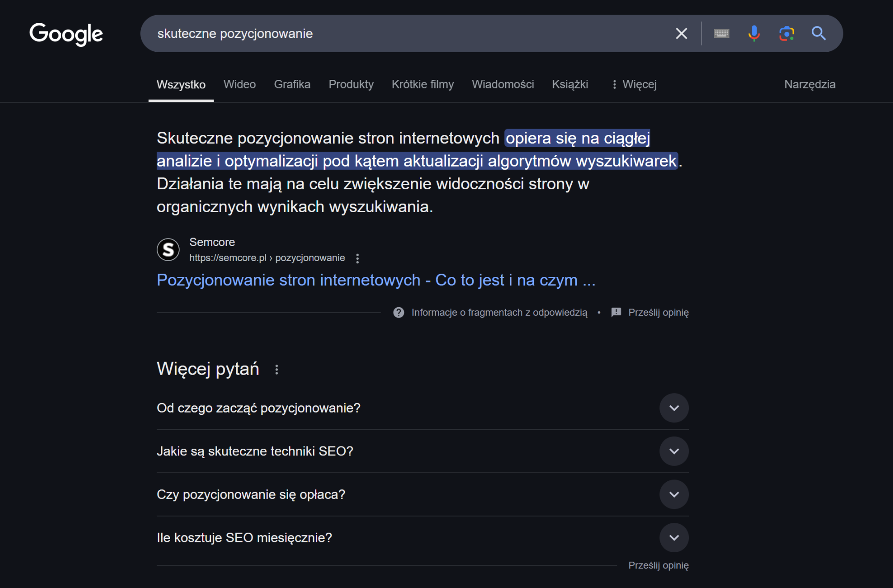Click the Narzędzia button
Screen dimensions: 893x588
[809, 84]
